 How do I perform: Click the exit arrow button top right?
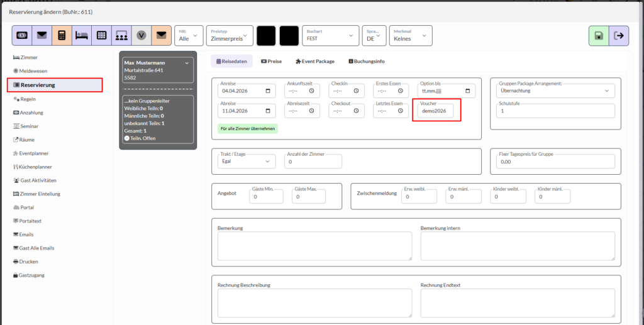pos(619,36)
